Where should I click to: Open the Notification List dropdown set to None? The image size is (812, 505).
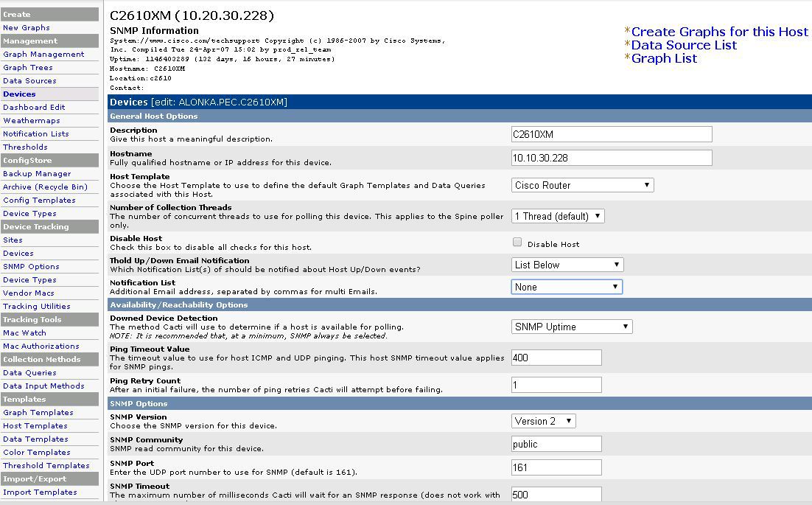click(567, 287)
